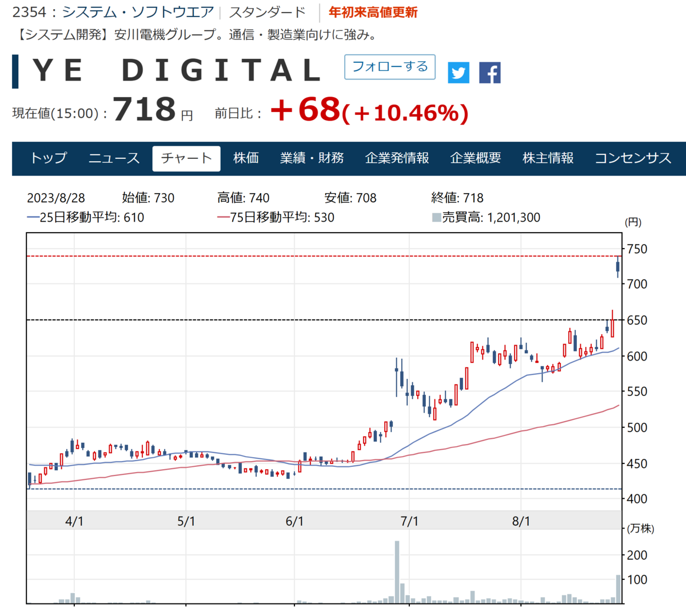Go to 業績・財務 tab
Screen dimensions: 686x616
tap(312, 158)
